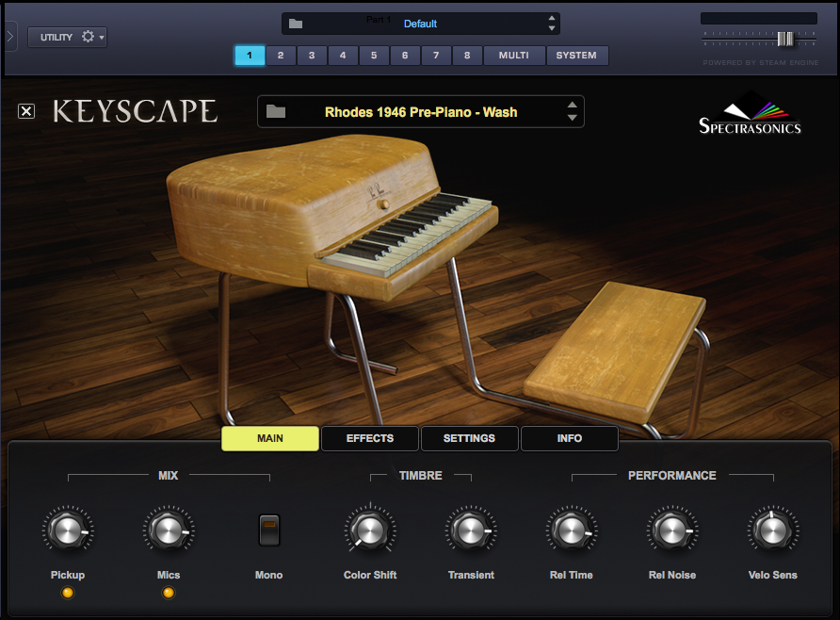Switch to the Settings tab
The image size is (840, 620).
469,438
